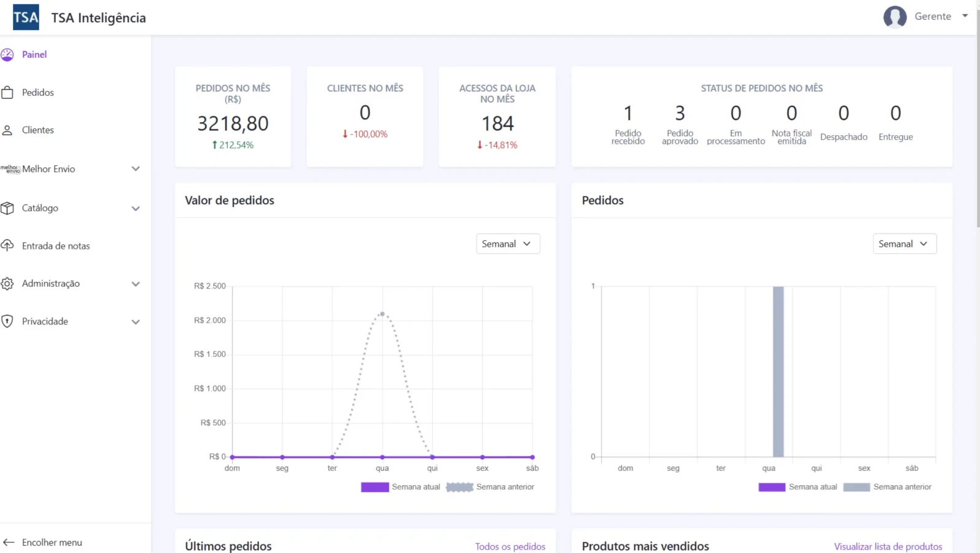Click the Catálogo box icon

(7, 208)
